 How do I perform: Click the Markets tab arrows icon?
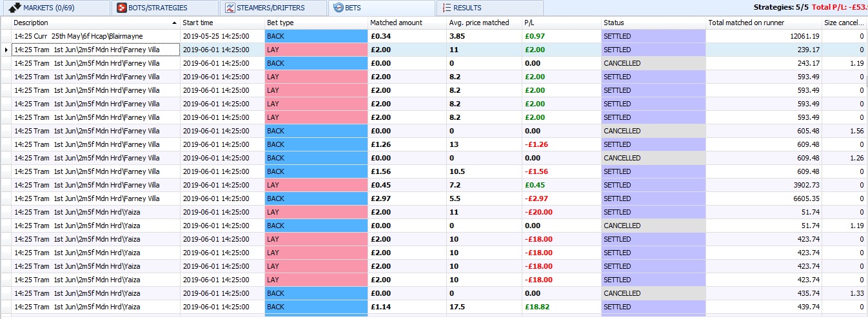pyautogui.click(x=15, y=8)
